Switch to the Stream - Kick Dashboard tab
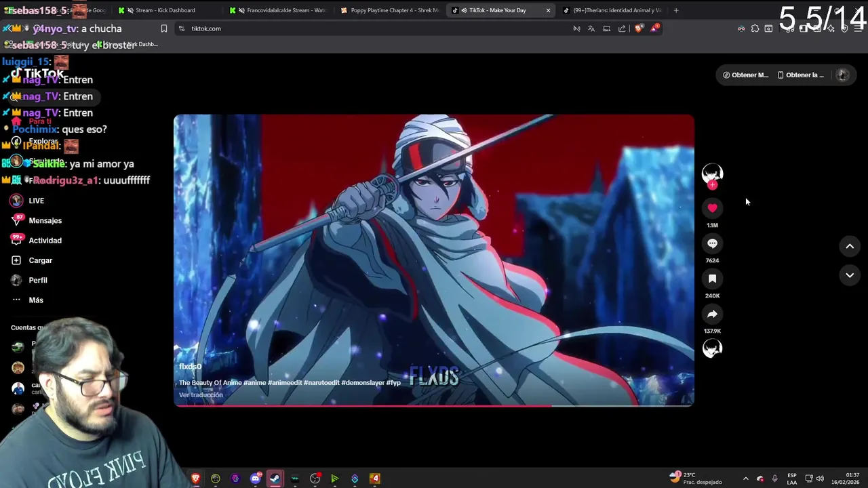The image size is (868, 488). (165, 10)
